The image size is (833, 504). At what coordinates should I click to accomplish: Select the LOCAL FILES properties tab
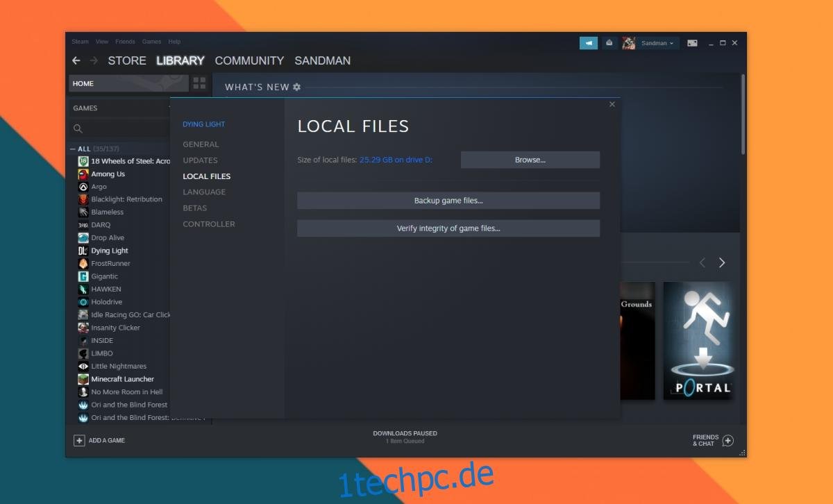coord(207,176)
